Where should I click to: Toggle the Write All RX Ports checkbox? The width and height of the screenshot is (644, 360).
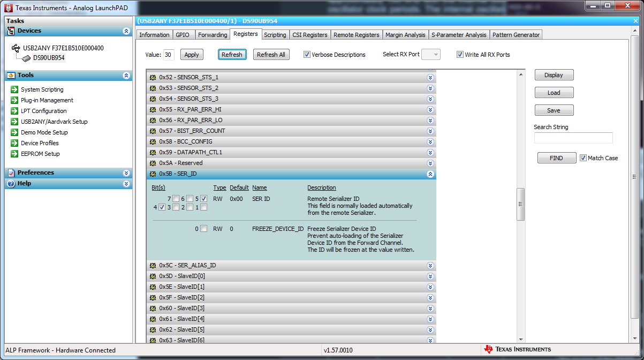coord(460,55)
